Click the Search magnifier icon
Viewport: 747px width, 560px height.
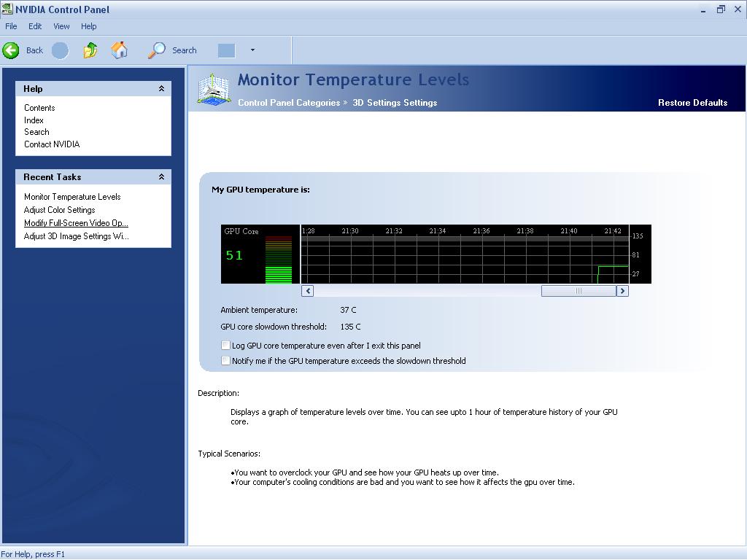[156, 50]
